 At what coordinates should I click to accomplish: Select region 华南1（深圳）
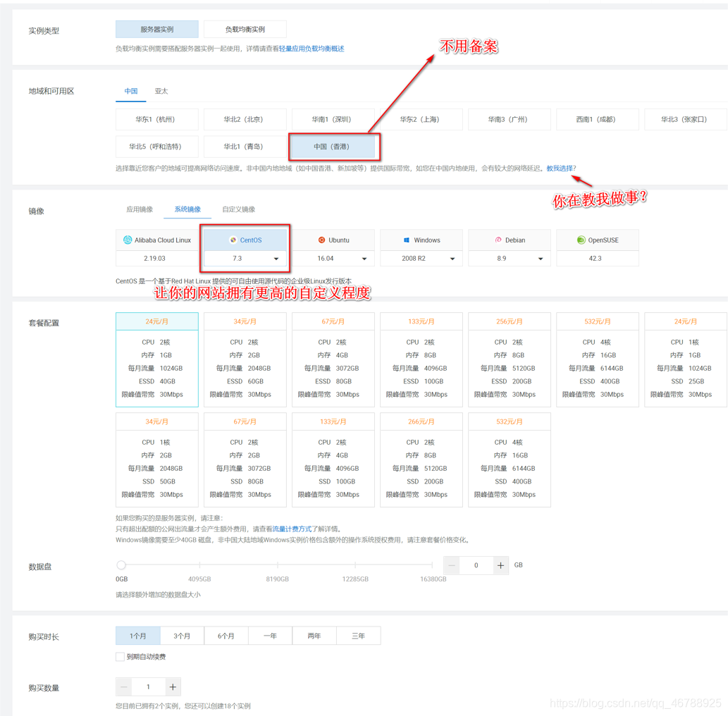[333, 119]
